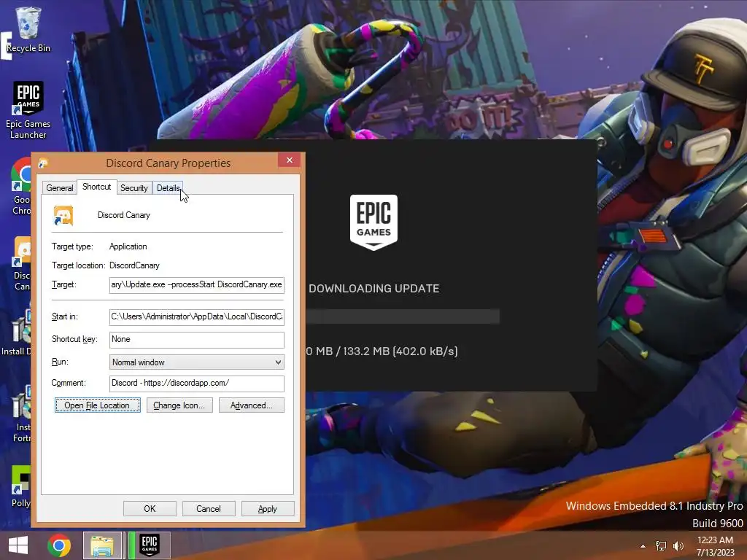Launch Chrome from the taskbar
This screenshot has width=747, height=560.
pos(59,545)
